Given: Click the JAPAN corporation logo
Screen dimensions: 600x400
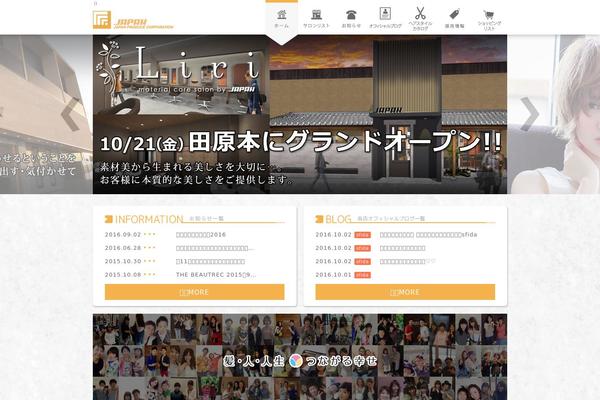Looking at the screenshot, I should point(133,20).
